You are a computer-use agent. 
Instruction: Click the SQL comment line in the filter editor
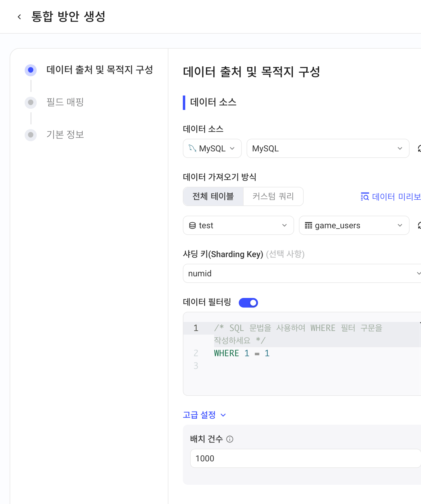(x=298, y=334)
